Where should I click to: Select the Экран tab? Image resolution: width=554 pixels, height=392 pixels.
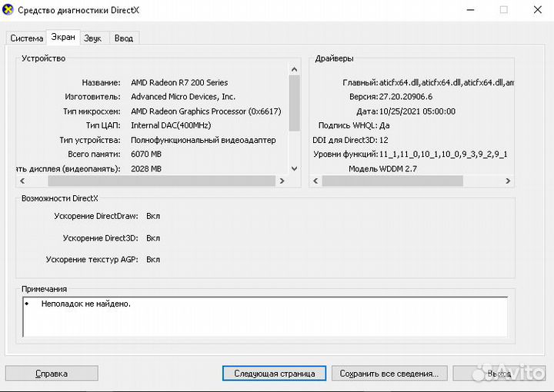(x=62, y=38)
